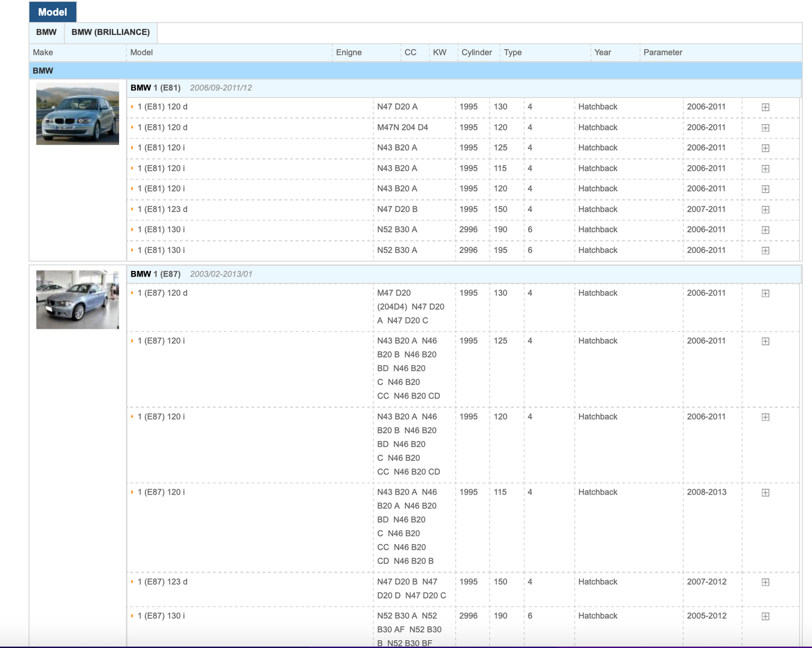Click the 195 KW value cell

tap(501, 250)
